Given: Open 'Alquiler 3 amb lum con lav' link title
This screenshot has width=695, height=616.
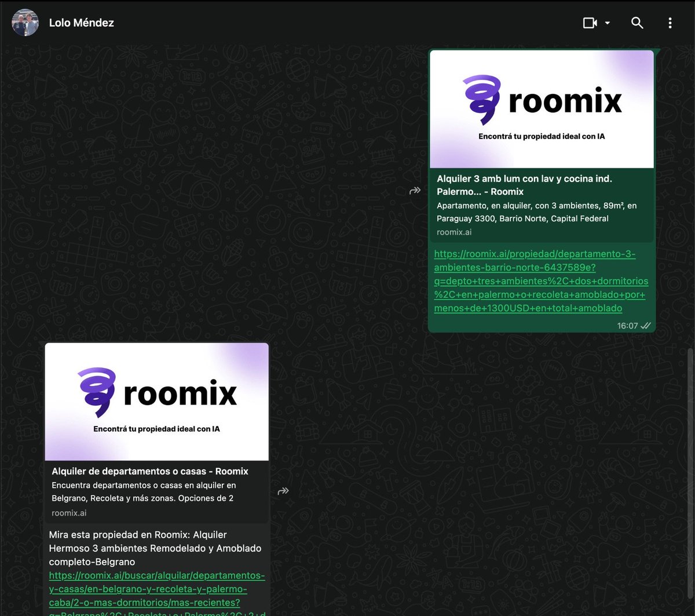Looking at the screenshot, I should (524, 185).
